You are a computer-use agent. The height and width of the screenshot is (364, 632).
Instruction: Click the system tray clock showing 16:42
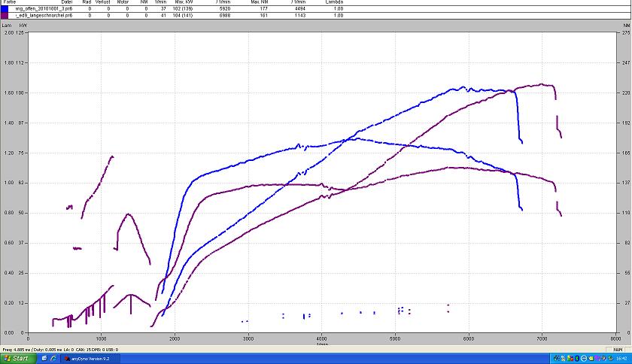pos(621,359)
